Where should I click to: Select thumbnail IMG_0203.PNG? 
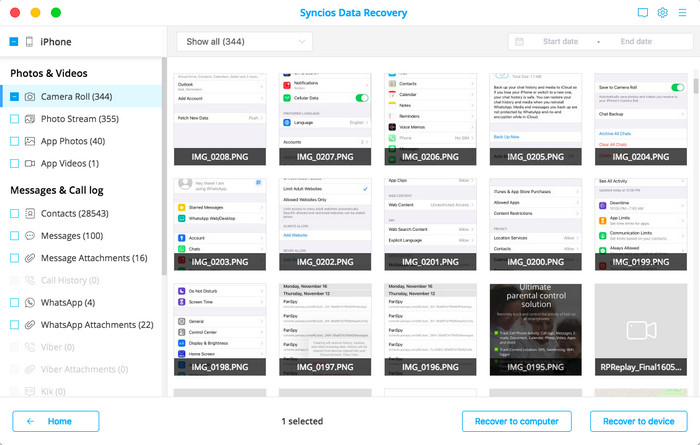pyautogui.click(x=220, y=225)
